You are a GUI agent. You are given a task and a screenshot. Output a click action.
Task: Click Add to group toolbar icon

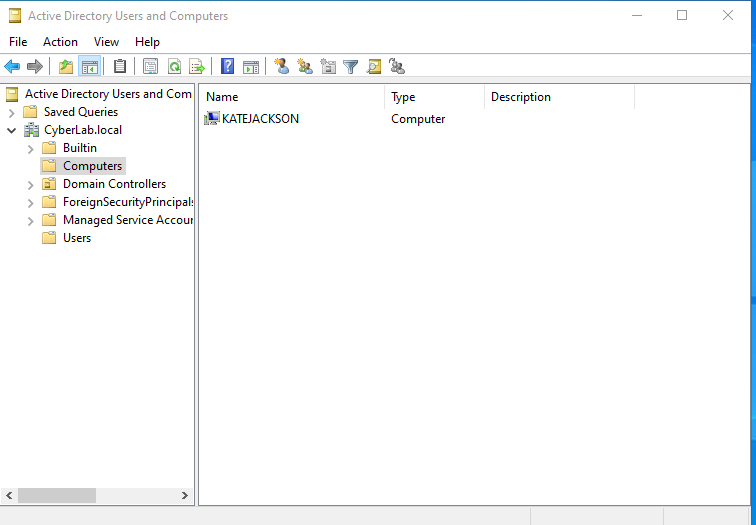point(397,66)
